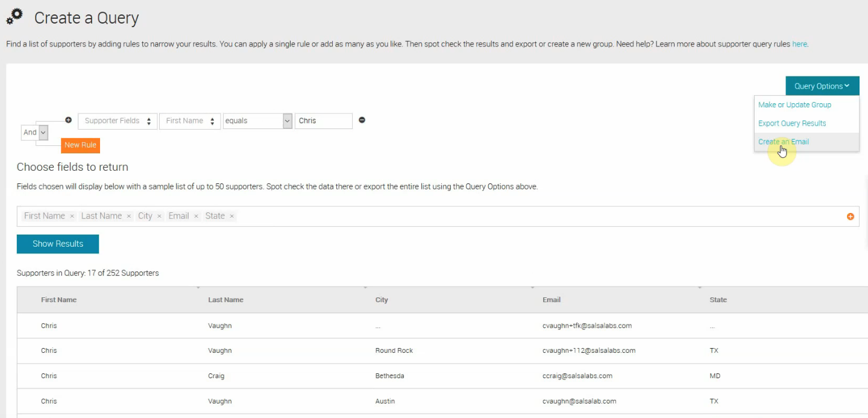Screen dimensions: 868x418
Task: Click into the Chris value text field
Action: (x=324, y=121)
